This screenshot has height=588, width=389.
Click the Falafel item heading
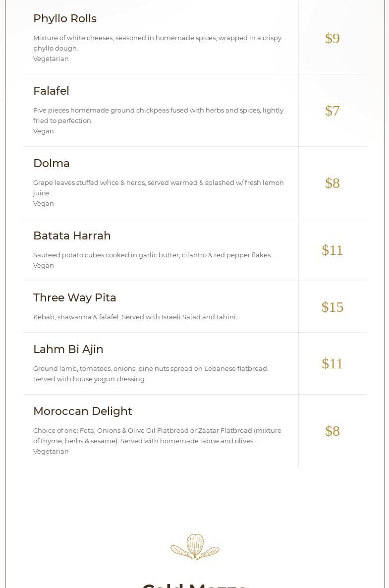pos(51,91)
